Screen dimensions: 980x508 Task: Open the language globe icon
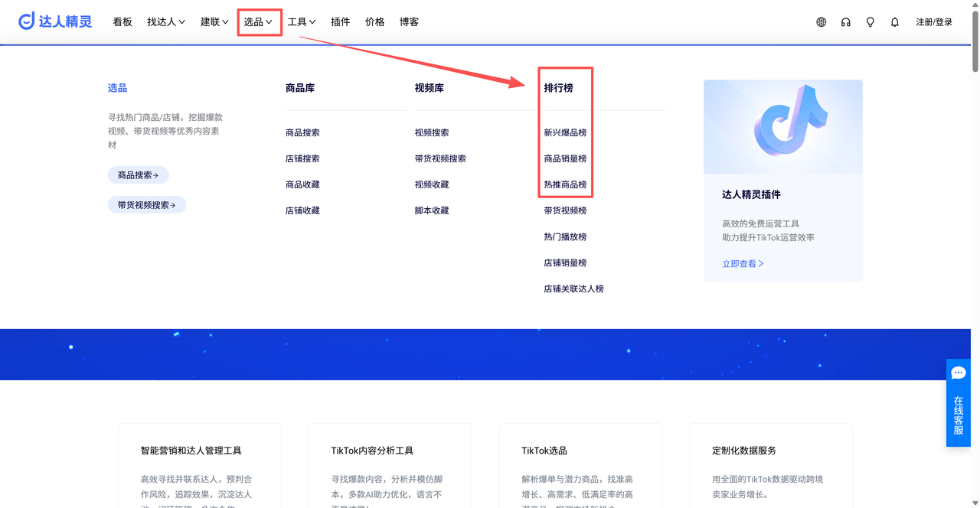click(x=821, y=22)
